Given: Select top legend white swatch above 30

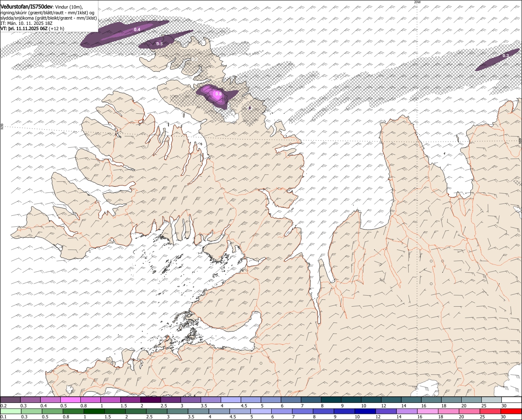Looking at the screenshot, I should click(511, 400).
